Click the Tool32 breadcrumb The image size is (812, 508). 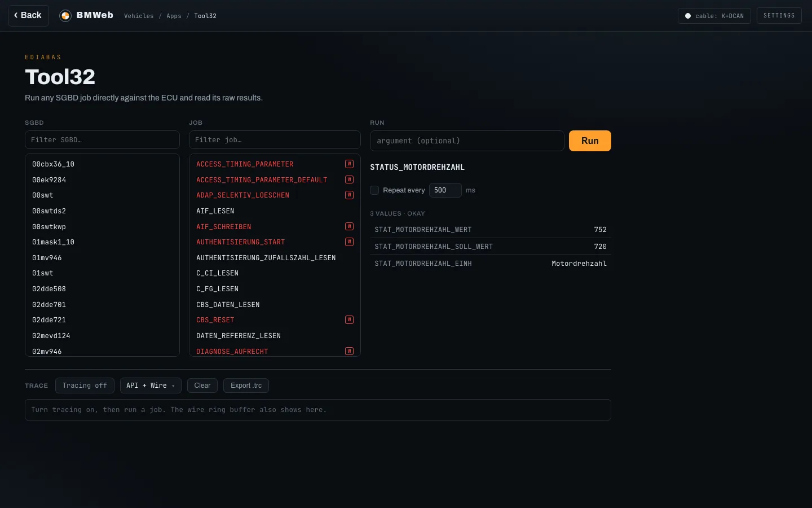coord(205,16)
